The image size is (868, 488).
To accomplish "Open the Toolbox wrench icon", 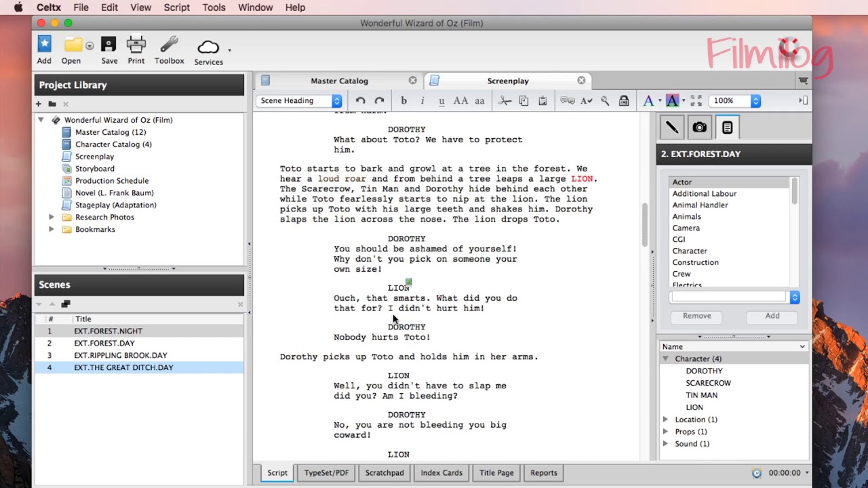I will (x=169, y=45).
